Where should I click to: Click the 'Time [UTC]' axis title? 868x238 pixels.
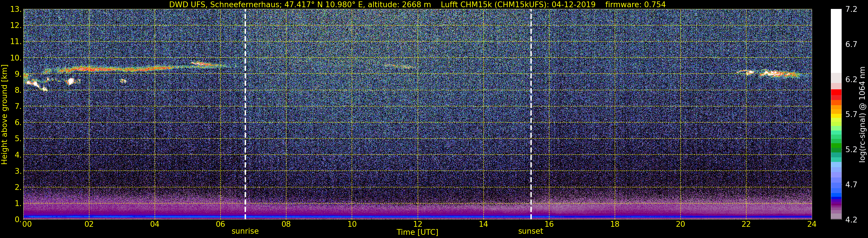click(x=417, y=232)
